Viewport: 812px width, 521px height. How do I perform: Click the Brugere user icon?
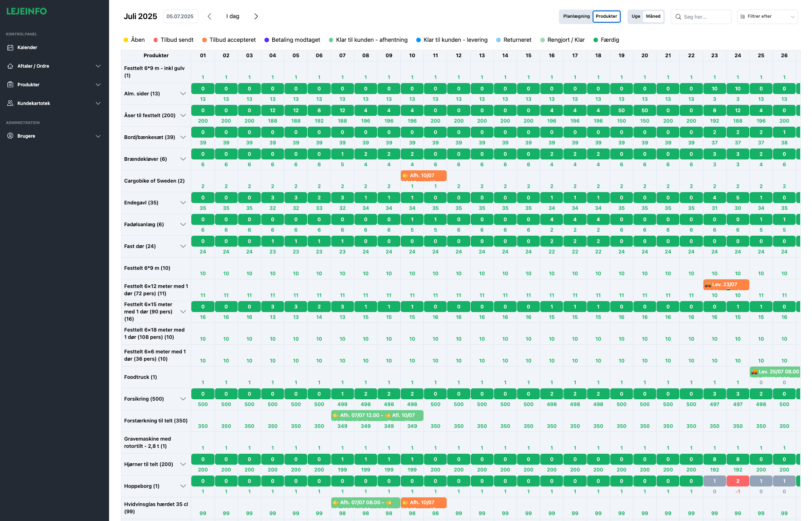(10, 136)
